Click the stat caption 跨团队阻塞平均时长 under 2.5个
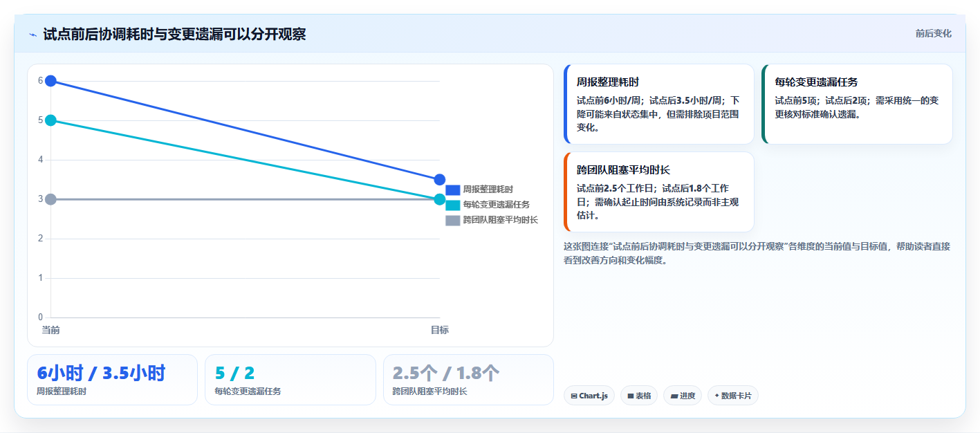 pos(429,391)
